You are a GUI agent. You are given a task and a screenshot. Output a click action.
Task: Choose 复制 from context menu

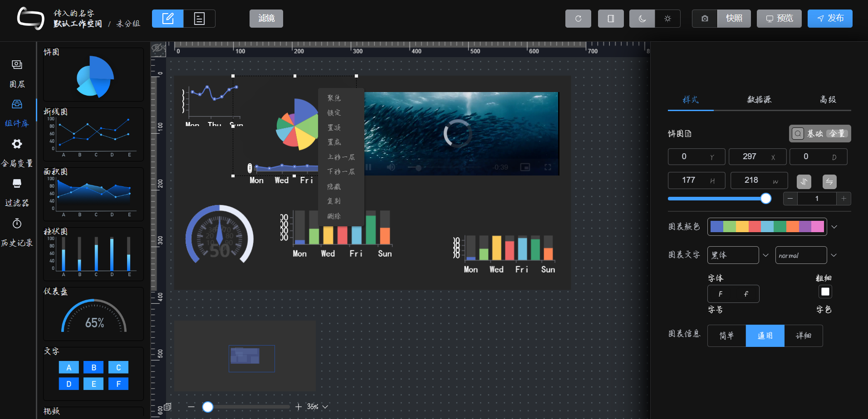[x=341, y=201]
